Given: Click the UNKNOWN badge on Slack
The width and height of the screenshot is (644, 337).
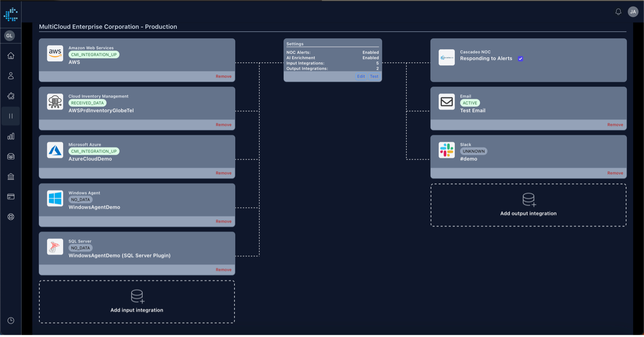Looking at the screenshot, I should 473,151.
